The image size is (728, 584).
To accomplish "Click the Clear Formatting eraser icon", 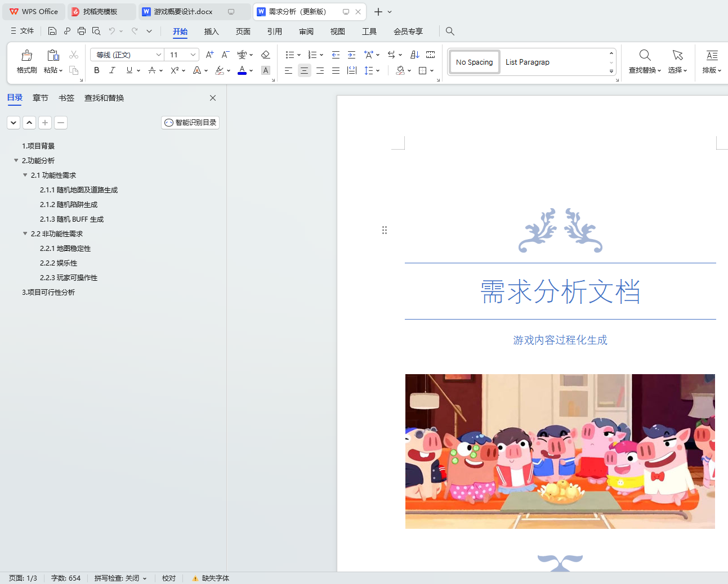I will click(x=266, y=55).
